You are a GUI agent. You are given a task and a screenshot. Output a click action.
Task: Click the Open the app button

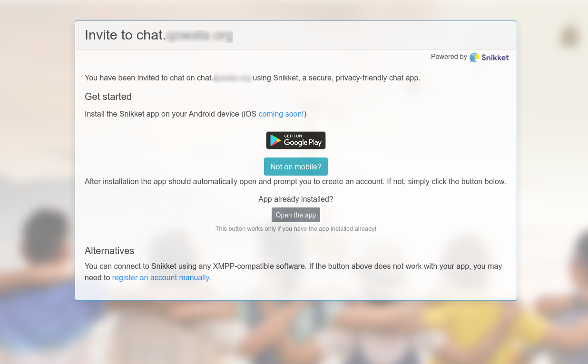point(296,215)
